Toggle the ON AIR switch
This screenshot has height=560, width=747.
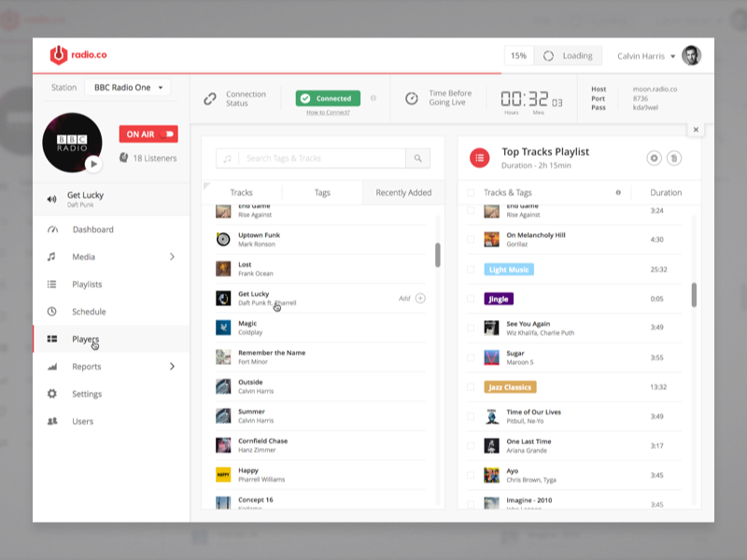(x=167, y=134)
